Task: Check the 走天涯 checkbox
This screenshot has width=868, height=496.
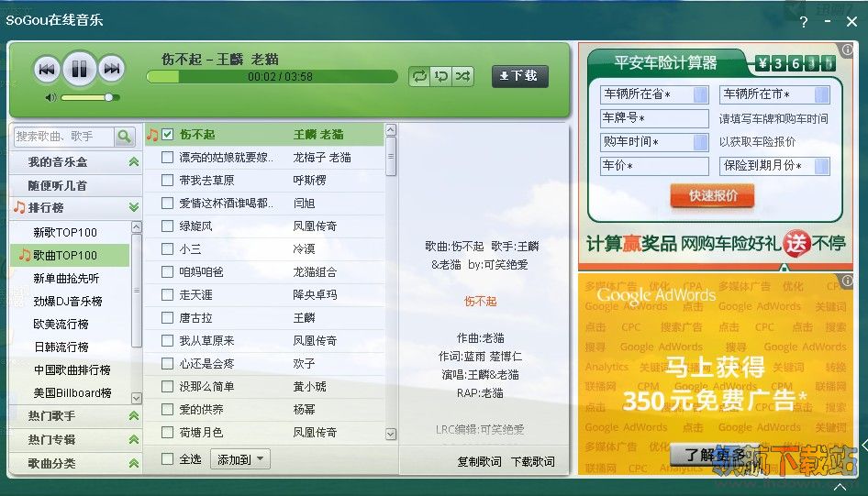Action: tap(167, 294)
